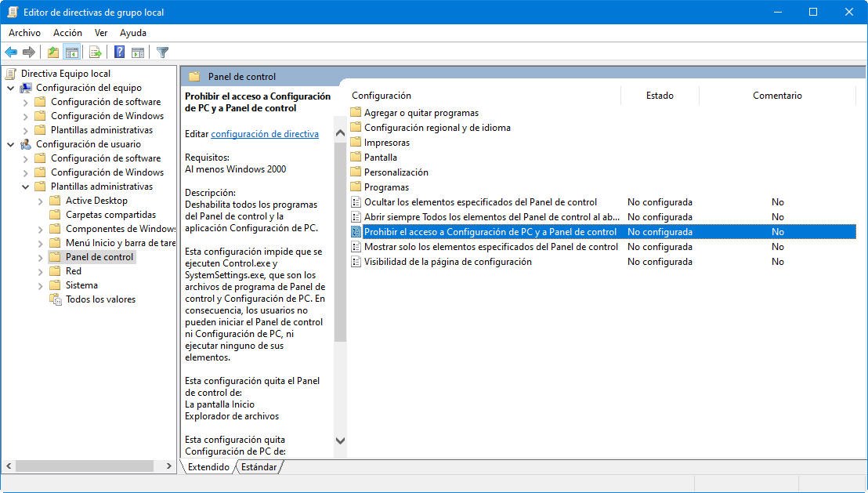Collapse the Configuración del equipo node

10,88
